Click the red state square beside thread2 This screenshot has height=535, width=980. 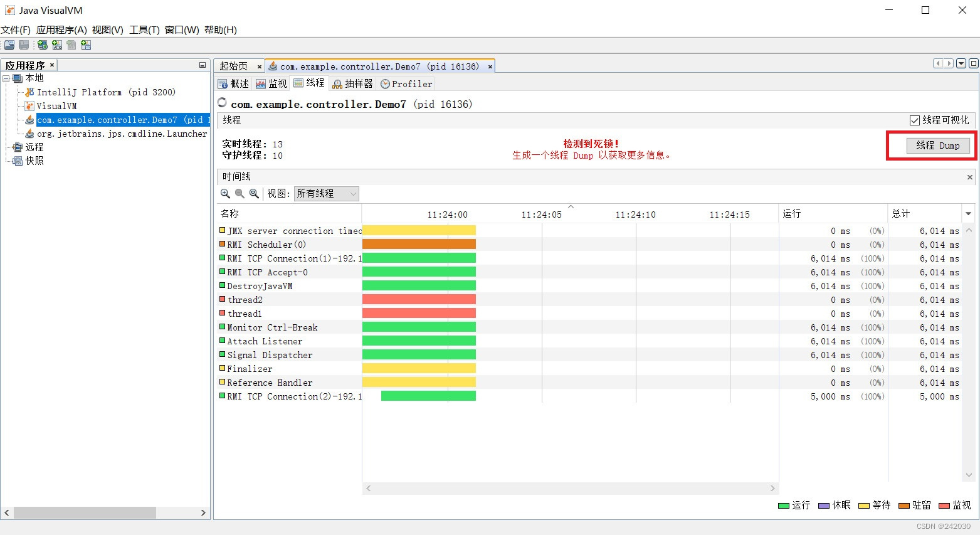click(222, 299)
